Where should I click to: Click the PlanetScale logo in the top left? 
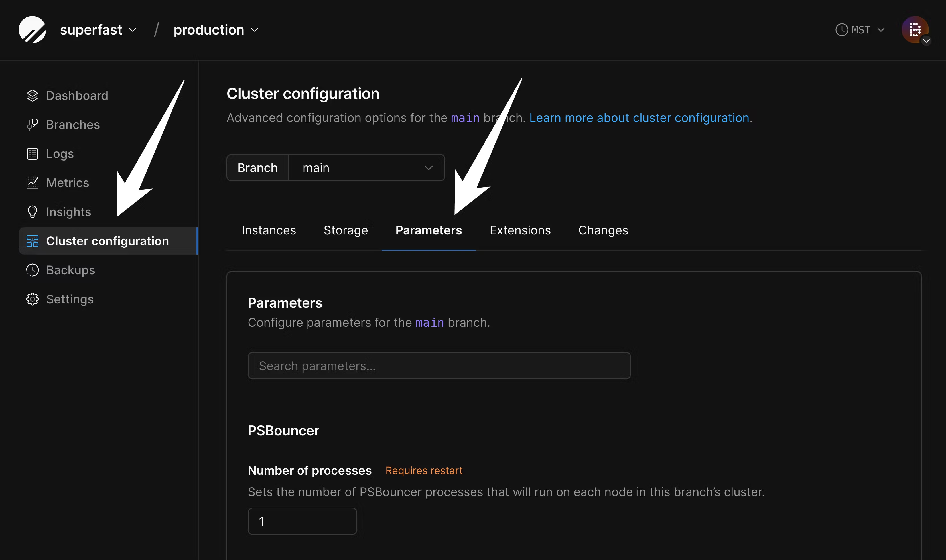pyautogui.click(x=32, y=29)
